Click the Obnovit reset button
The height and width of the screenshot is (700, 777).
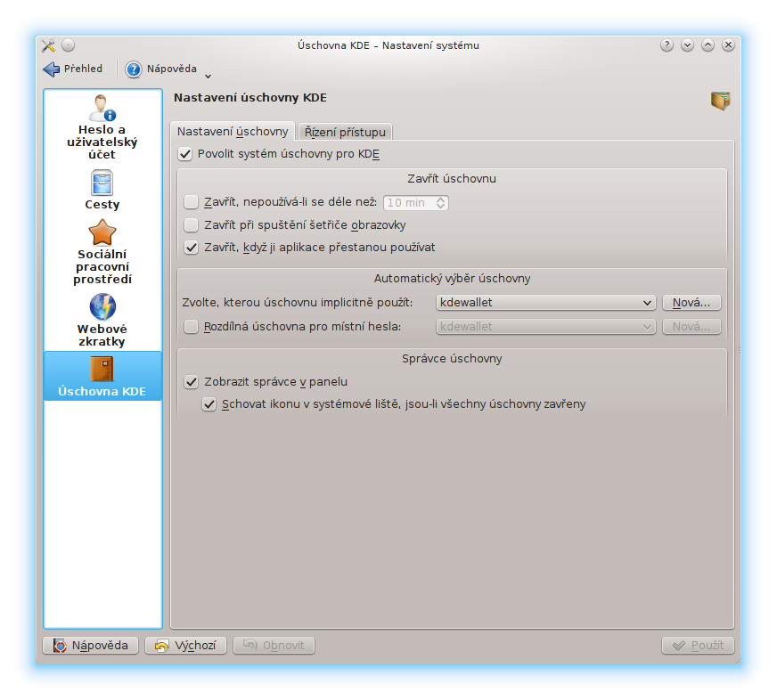coord(274,646)
